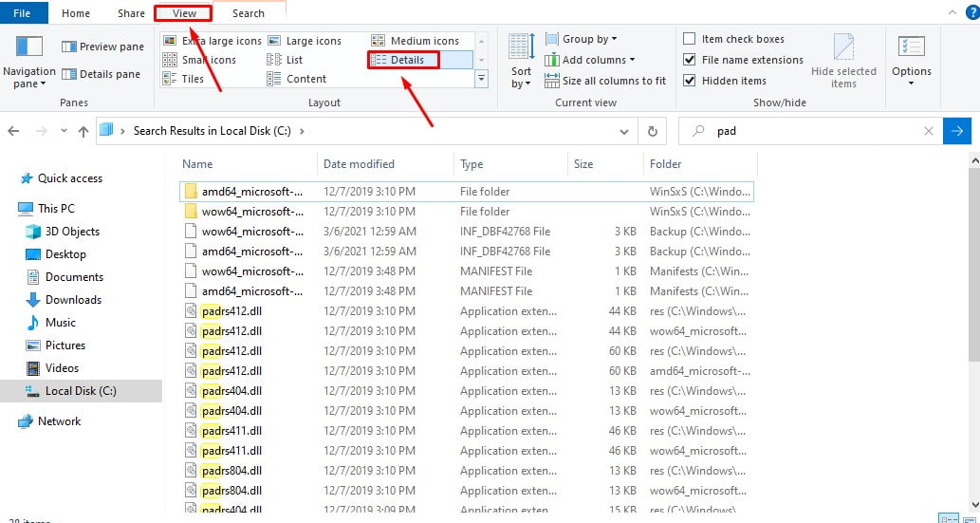
Task: Open Documents in the sidebar
Action: click(65, 277)
